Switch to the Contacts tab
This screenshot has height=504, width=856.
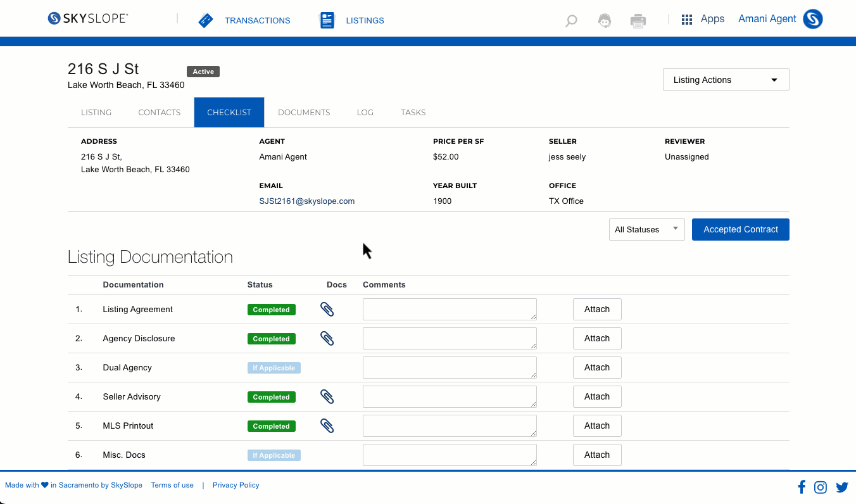(160, 112)
